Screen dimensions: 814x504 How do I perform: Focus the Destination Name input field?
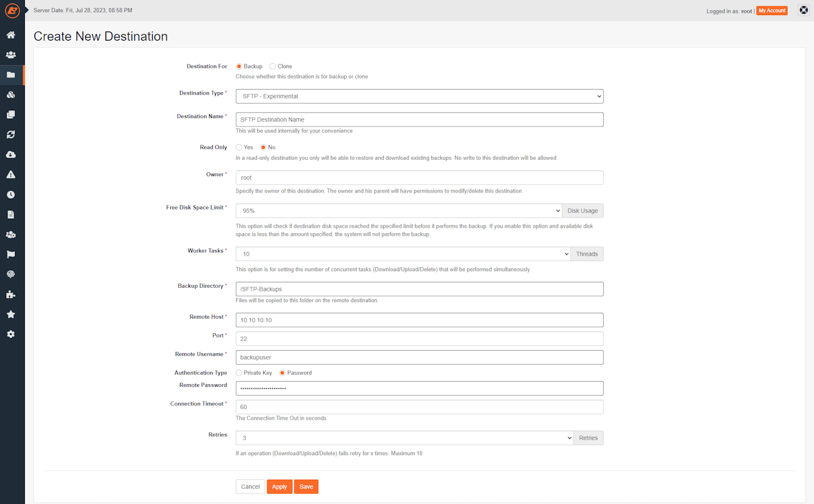[419, 119]
